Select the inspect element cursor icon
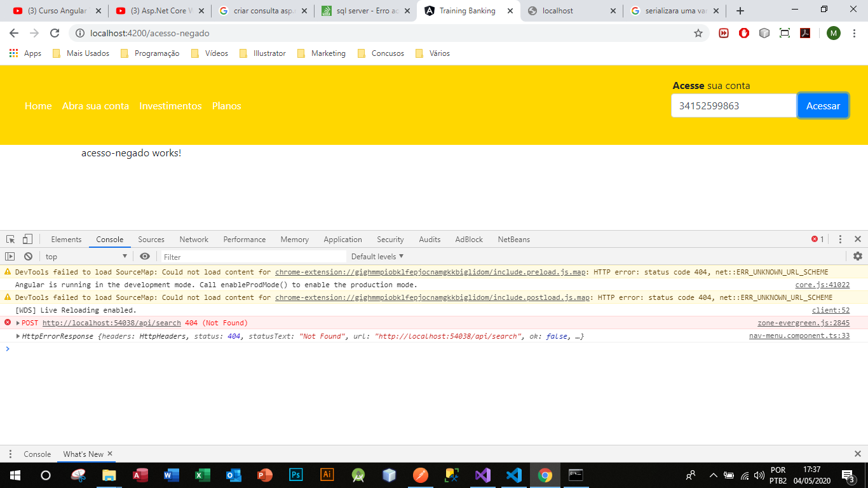The height and width of the screenshot is (488, 868). [x=10, y=240]
